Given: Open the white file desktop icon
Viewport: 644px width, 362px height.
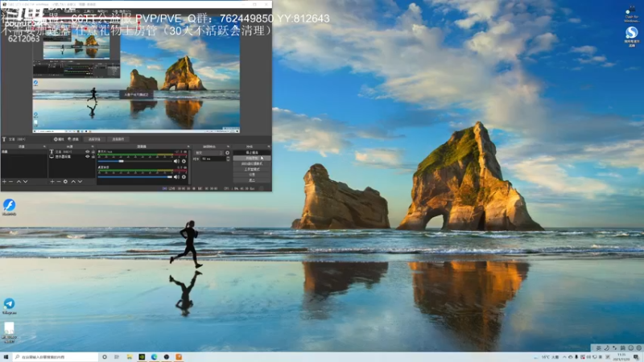Looking at the screenshot, I should (x=9, y=332).
